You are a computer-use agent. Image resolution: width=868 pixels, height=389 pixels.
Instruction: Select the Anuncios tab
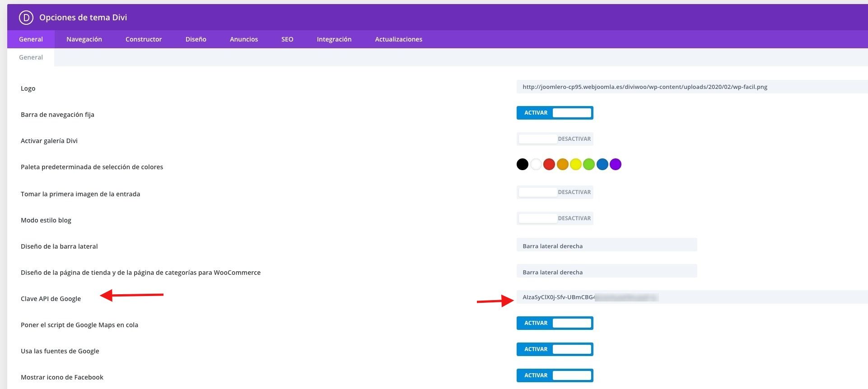click(x=244, y=39)
